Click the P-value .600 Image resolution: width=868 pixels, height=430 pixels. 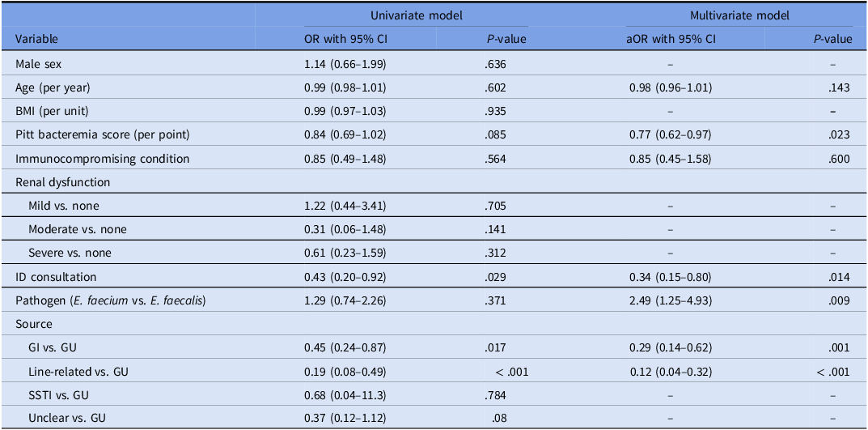[x=840, y=159]
